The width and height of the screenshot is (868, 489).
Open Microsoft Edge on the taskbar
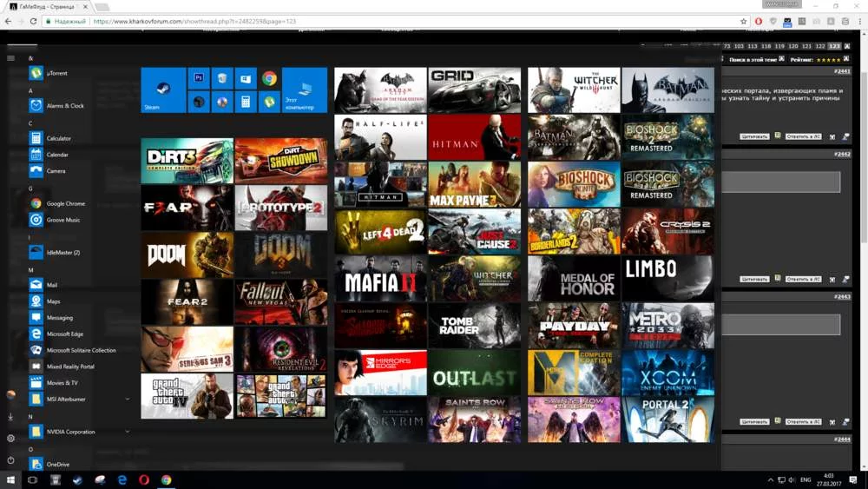coord(122,479)
